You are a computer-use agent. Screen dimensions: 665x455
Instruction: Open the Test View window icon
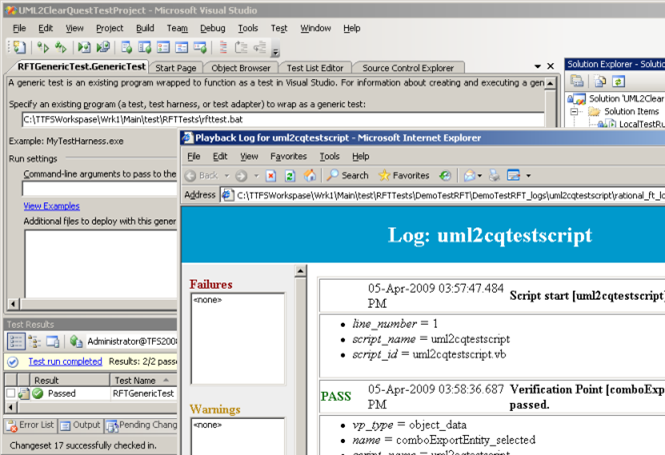pos(126,47)
